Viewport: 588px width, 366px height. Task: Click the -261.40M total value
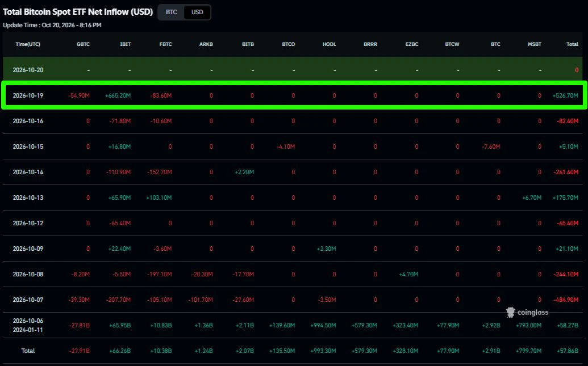pos(566,172)
